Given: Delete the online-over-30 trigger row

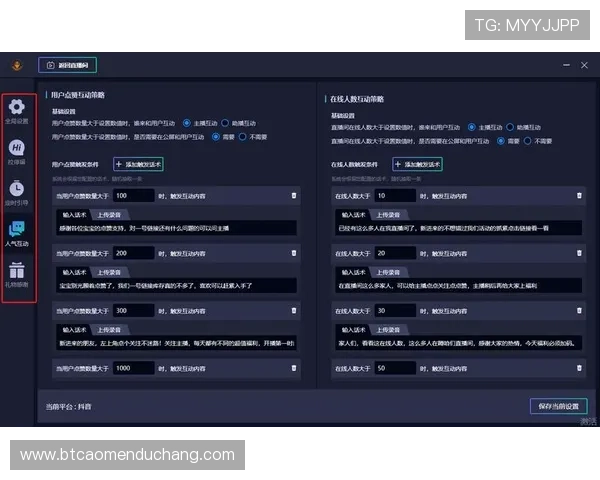Looking at the screenshot, I should (x=579, y=310).
